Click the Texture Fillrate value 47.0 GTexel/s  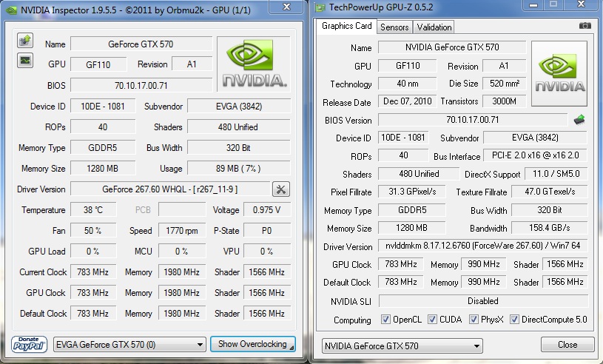[x=550, y=192]
